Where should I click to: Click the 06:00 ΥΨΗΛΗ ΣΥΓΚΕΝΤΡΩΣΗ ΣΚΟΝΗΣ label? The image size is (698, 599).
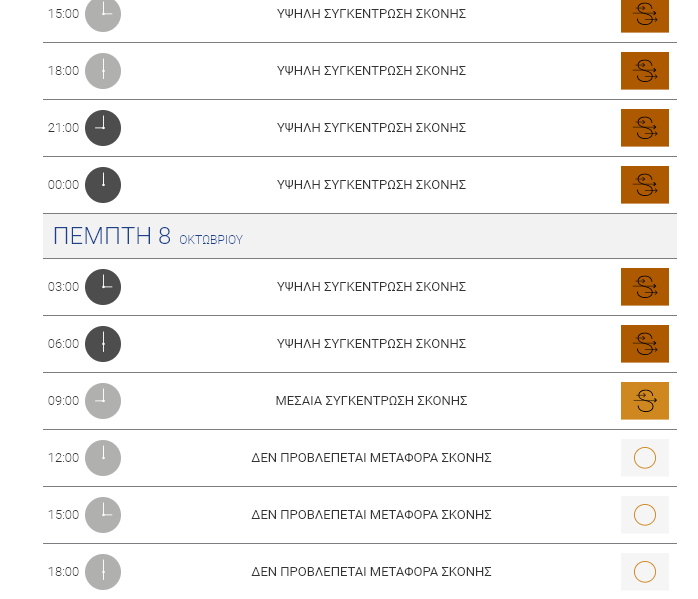click(x=371, y=344)
